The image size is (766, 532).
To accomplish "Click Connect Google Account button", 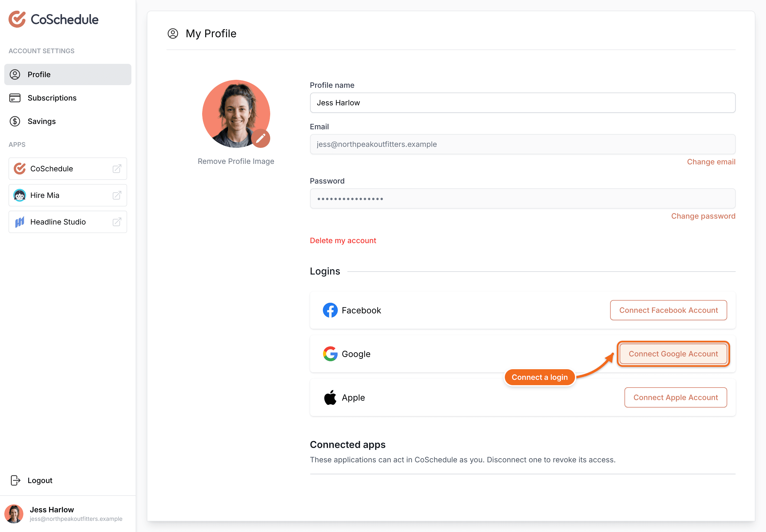I will 673,354.
